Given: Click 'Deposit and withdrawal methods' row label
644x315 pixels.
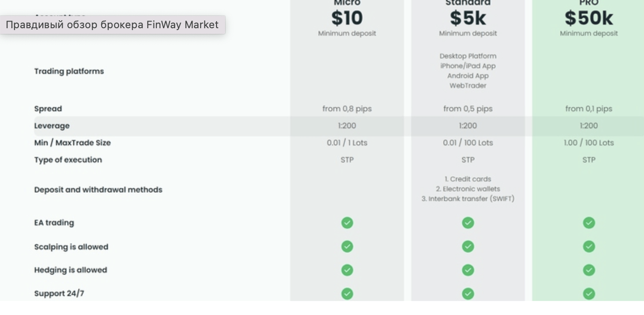Looking at the screenshot, I should click(98, 190).
